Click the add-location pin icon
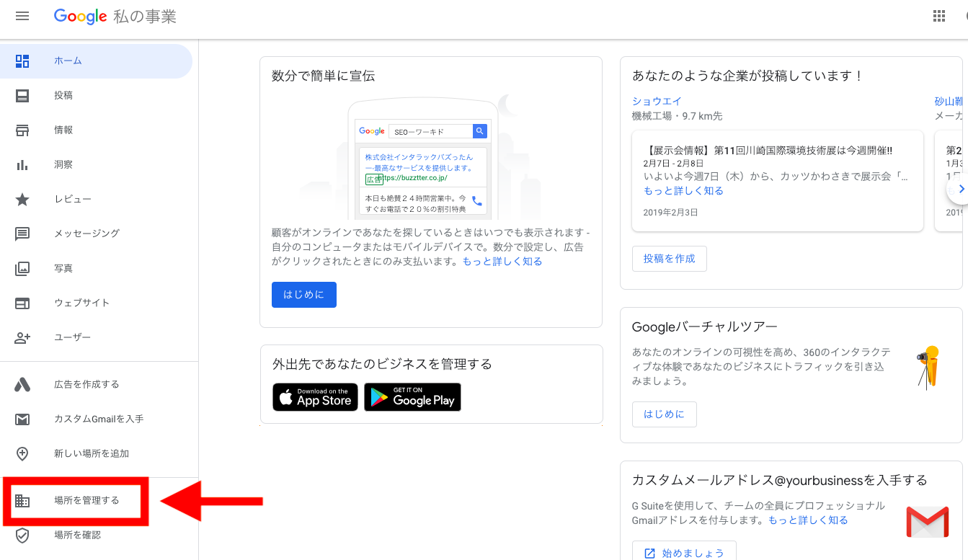 (x=22, y=454)
